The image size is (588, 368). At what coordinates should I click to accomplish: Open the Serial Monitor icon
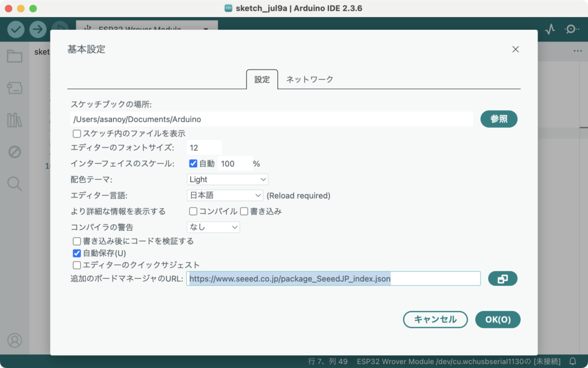click(571, 29)
